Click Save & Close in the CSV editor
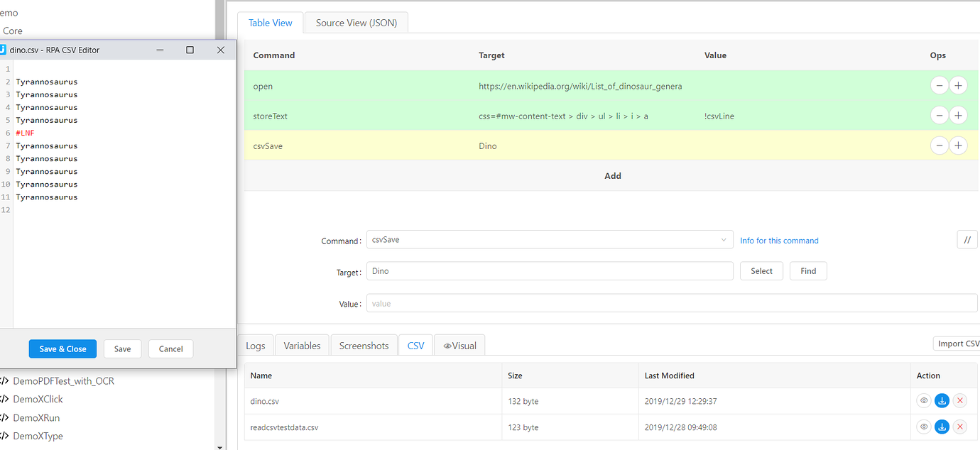980x450 pixels. click(62, 349)
